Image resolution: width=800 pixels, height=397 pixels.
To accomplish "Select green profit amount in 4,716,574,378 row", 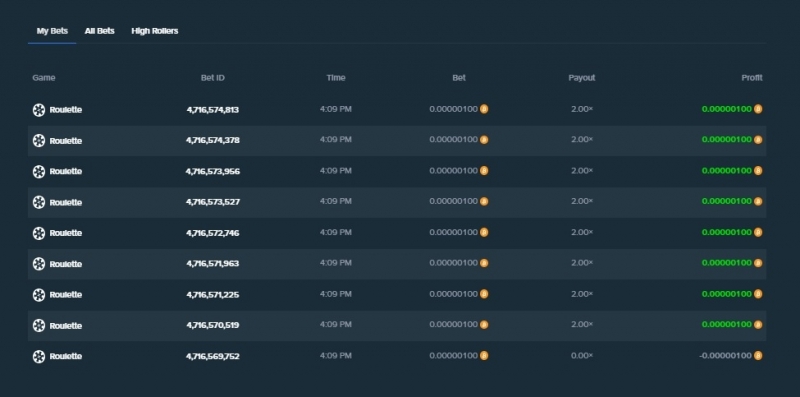I will 727,140.
